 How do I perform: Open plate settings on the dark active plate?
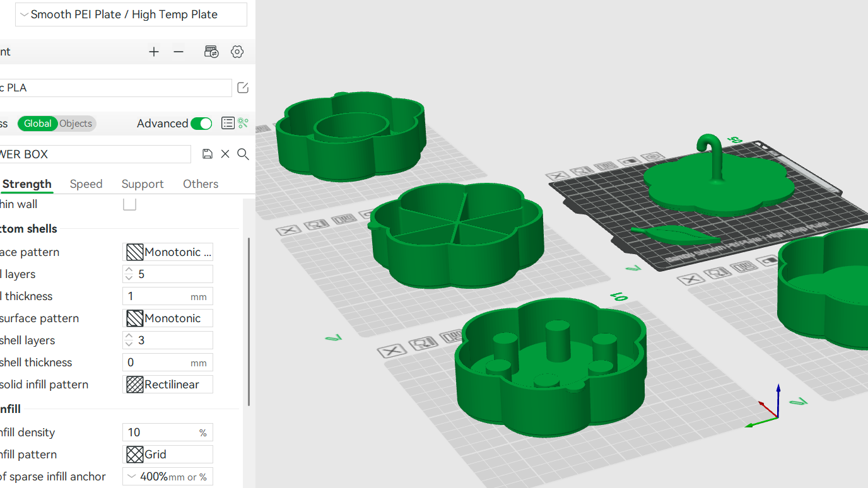[654, 156]
